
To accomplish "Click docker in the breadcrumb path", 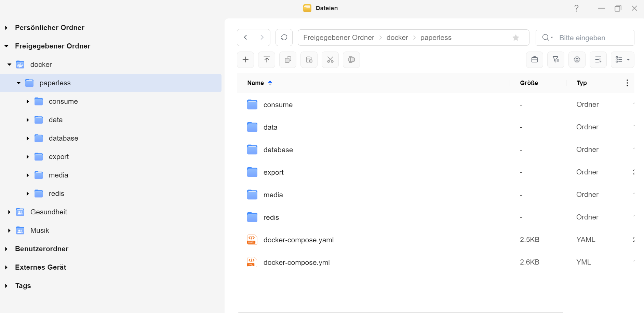I will [x=397, y=38].
